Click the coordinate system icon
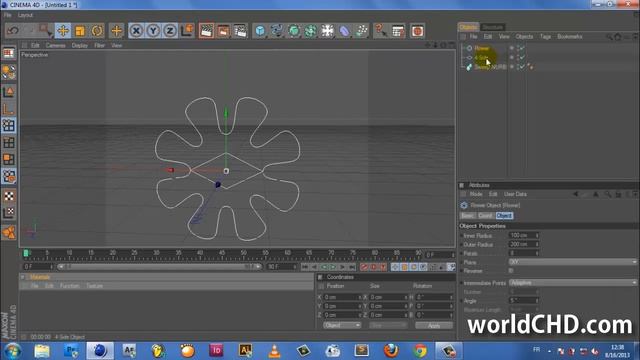 click(187, 31)
